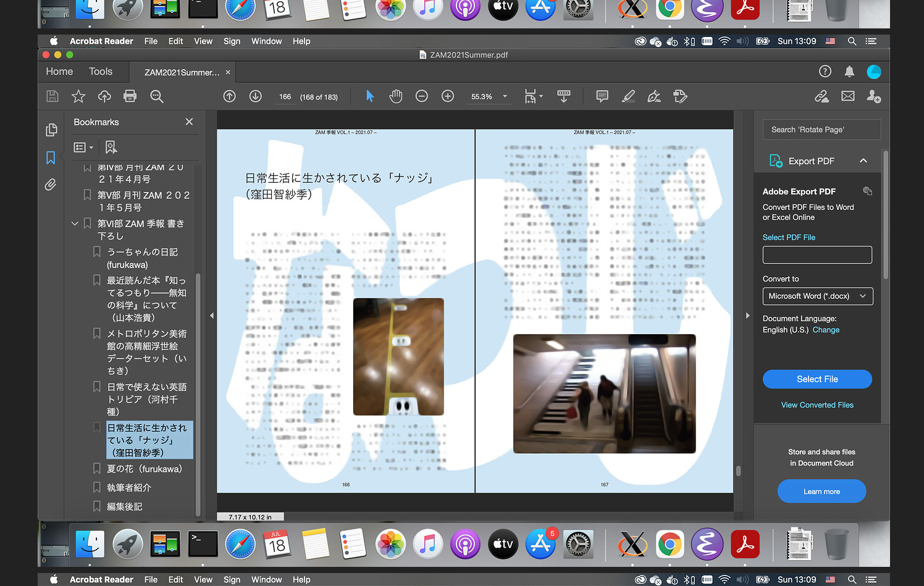Click the zoom in plus icon
The height and width of the screenshot is (586, 924).
[x=448, y=96]
